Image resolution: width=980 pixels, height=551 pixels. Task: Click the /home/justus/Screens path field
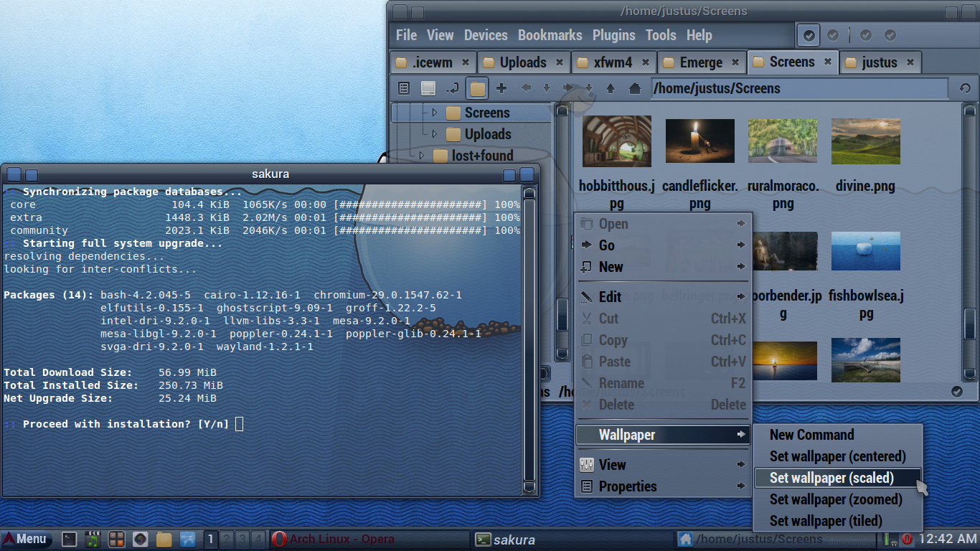pos(799,88)
